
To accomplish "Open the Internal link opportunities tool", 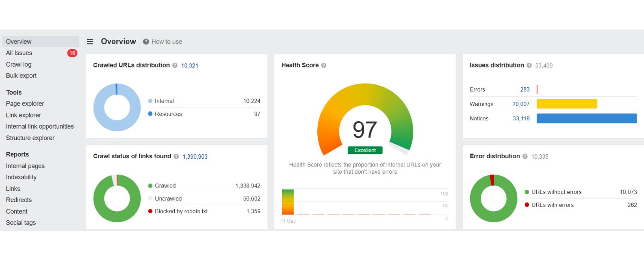I will (x=40, y=126).
